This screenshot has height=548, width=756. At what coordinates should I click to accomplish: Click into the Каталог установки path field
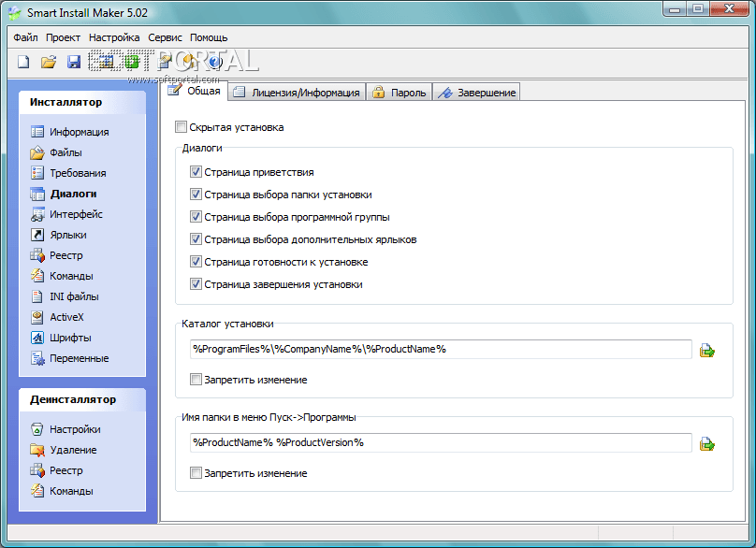click(441, 350)
